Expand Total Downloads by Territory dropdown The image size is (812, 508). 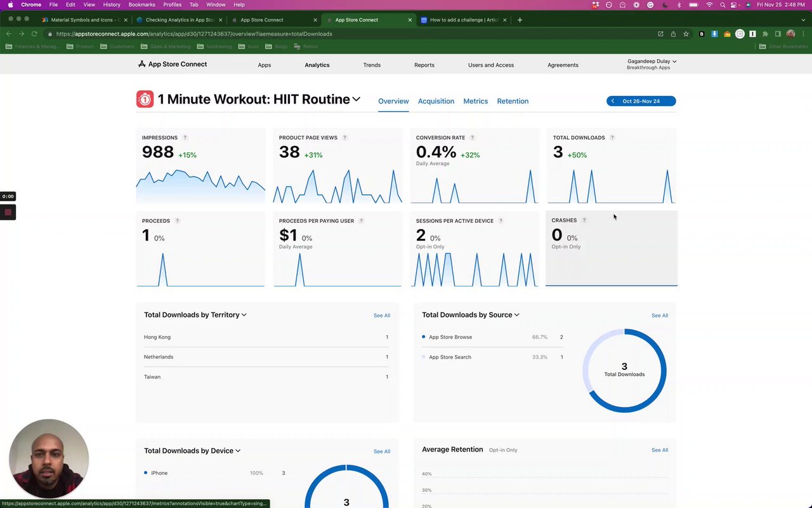pyautogui.click(x=244, y=315)
